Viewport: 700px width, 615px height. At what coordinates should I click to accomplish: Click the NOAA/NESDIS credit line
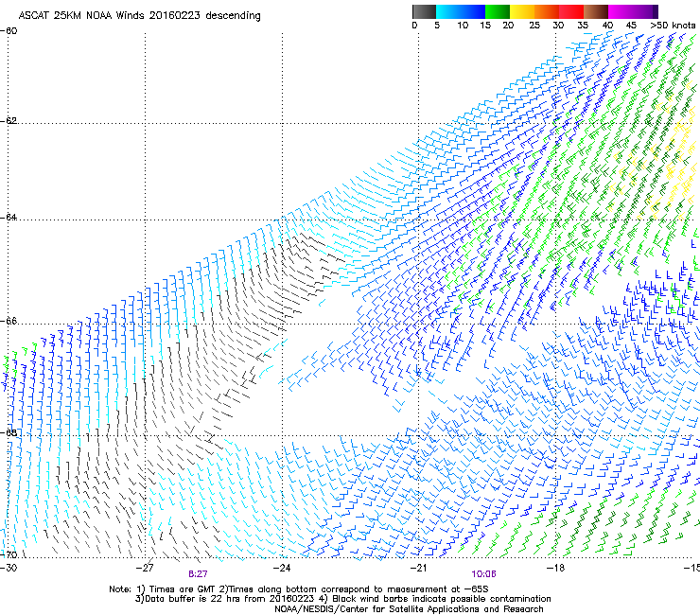pos(409,609)
